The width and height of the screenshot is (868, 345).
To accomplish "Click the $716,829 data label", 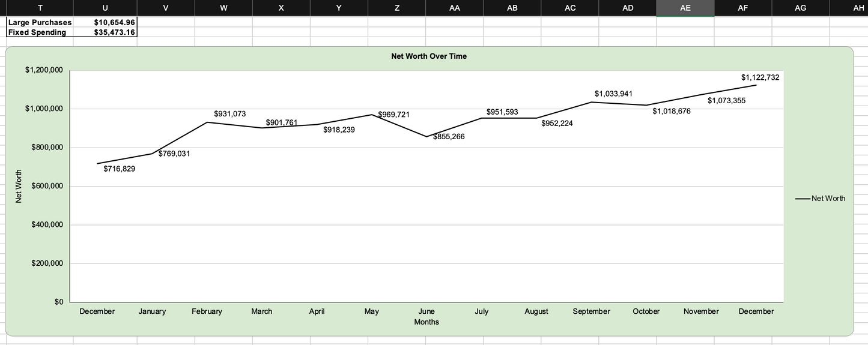I will 119,169.
